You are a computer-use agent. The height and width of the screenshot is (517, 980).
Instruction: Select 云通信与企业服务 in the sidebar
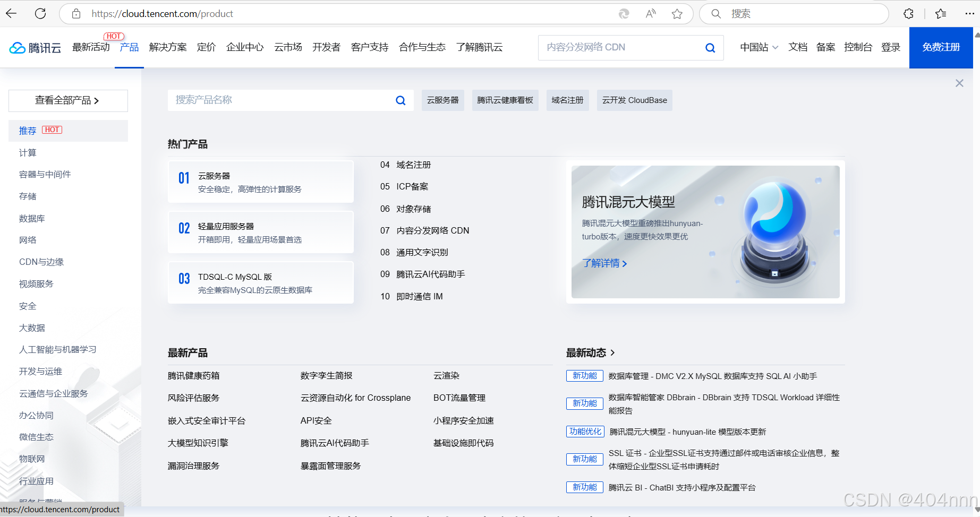53,394
